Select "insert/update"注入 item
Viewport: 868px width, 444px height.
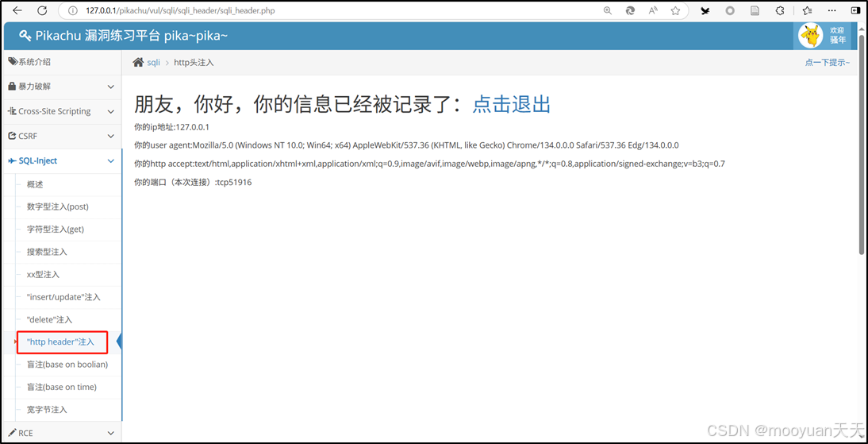click(63, 297)
